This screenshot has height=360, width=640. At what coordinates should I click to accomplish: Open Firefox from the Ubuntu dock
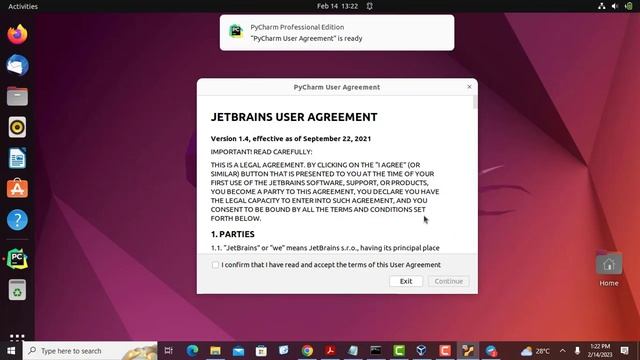(x=17, y=34)
